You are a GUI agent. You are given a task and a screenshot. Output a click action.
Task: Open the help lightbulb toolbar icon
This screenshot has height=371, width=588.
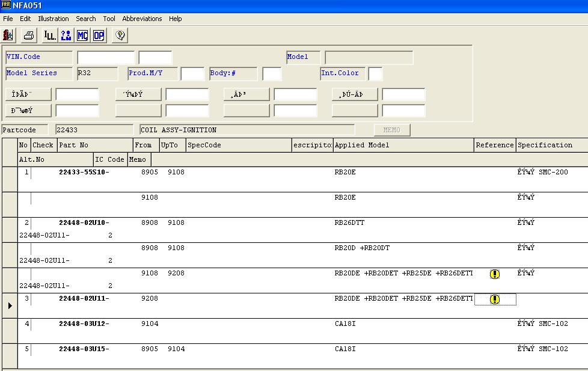(120, 35)
